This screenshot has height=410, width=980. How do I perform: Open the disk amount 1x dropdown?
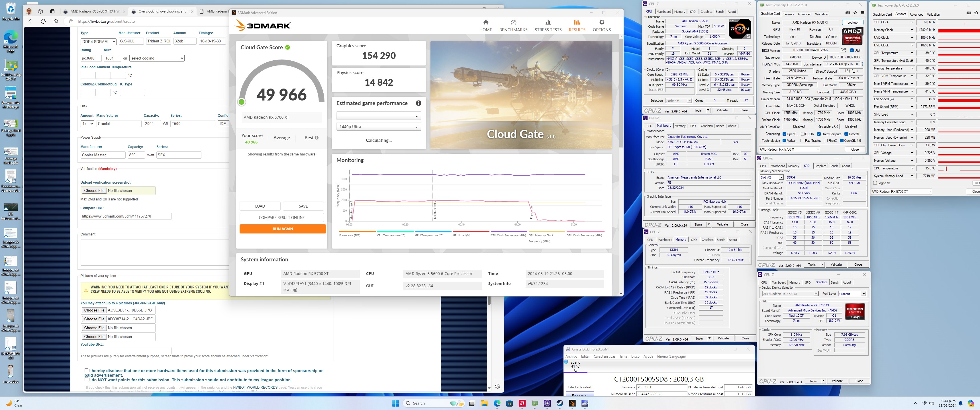click(x=87, y=124)
